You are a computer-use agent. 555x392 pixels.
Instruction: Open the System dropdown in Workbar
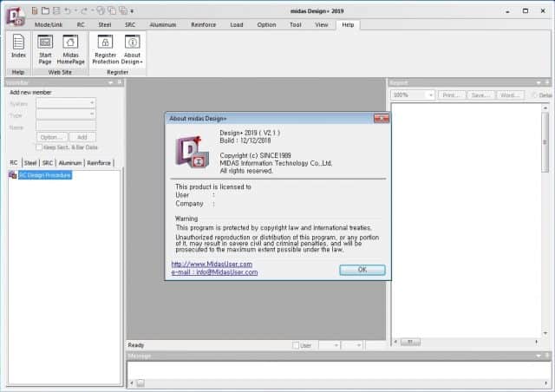(66, 102)
